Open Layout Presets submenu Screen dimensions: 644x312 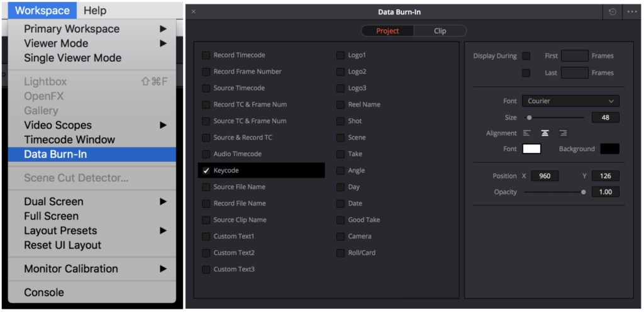point(92,230)
